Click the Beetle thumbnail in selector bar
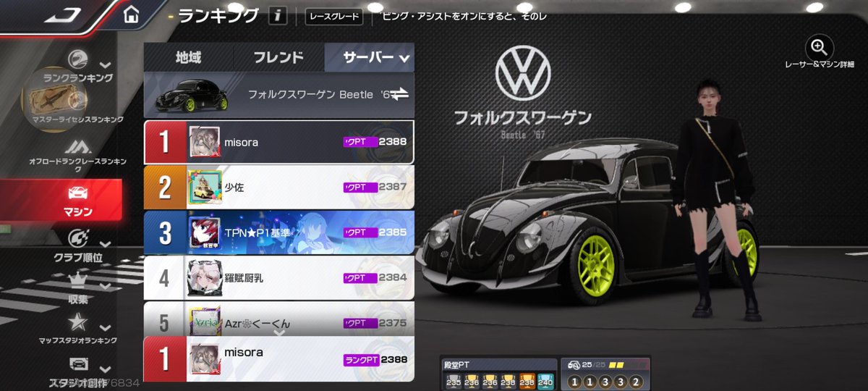 [x=192, y=95]
